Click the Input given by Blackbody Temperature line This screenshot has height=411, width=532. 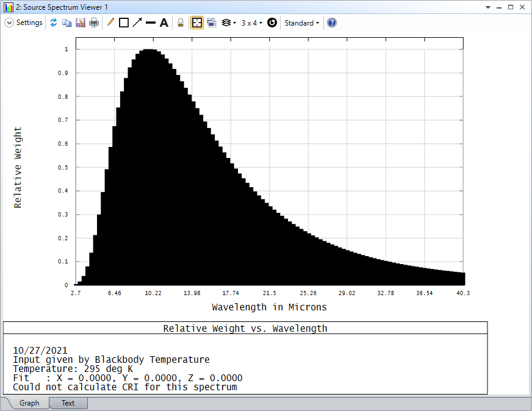[111, 359]
